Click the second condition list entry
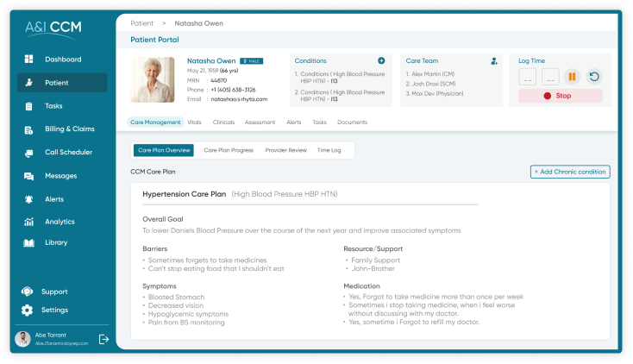 pos(340,96)
